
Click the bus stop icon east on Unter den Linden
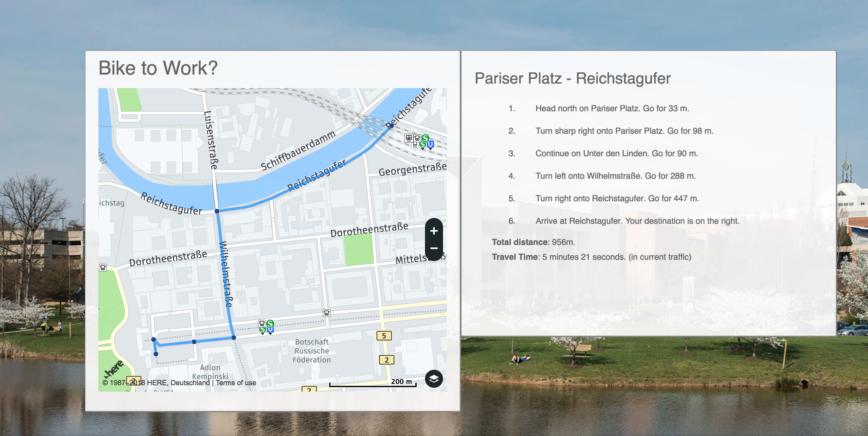tap(326, 313)
